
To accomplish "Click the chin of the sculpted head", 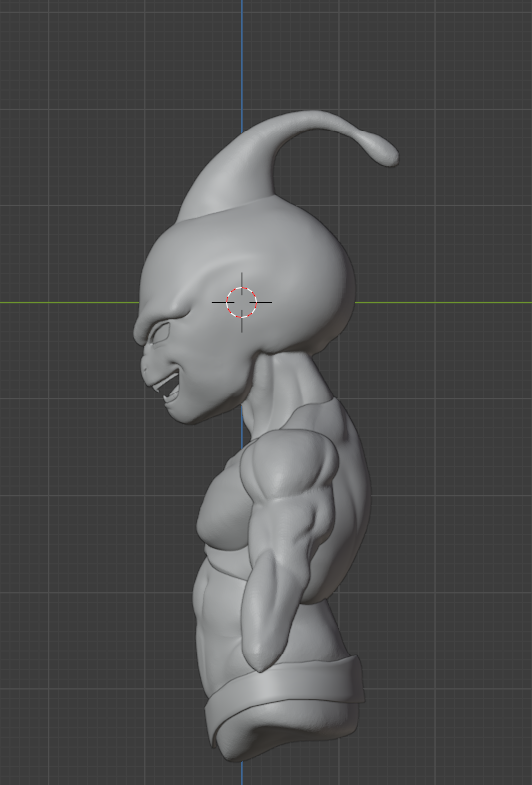I will (x=184, y=414).
